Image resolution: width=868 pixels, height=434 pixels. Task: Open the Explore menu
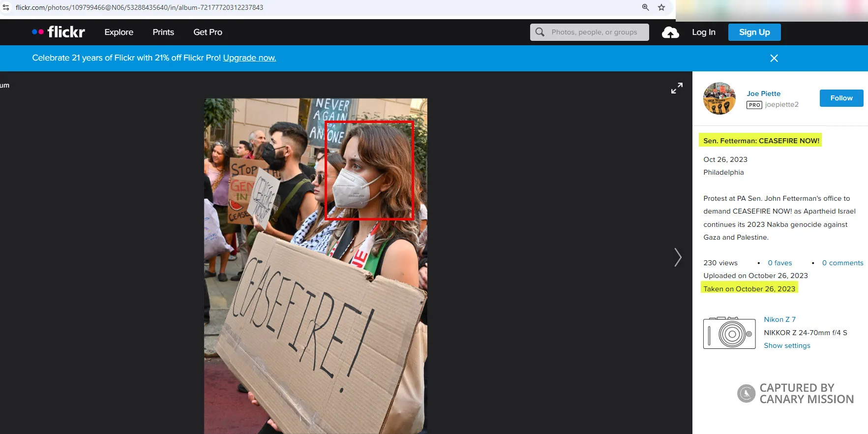pyautogui.click(x=119, y=32)
